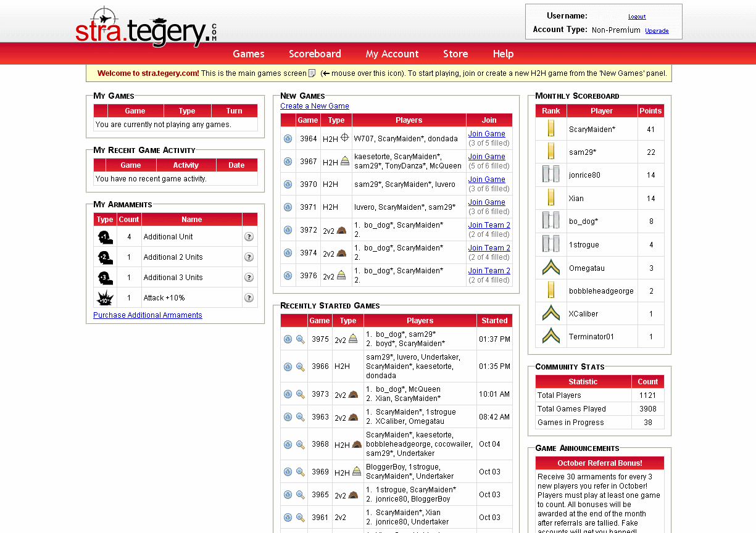Screen dimensions: 756x533
Task: Click the Count header in My Armaments
Action: click(129, 220)
